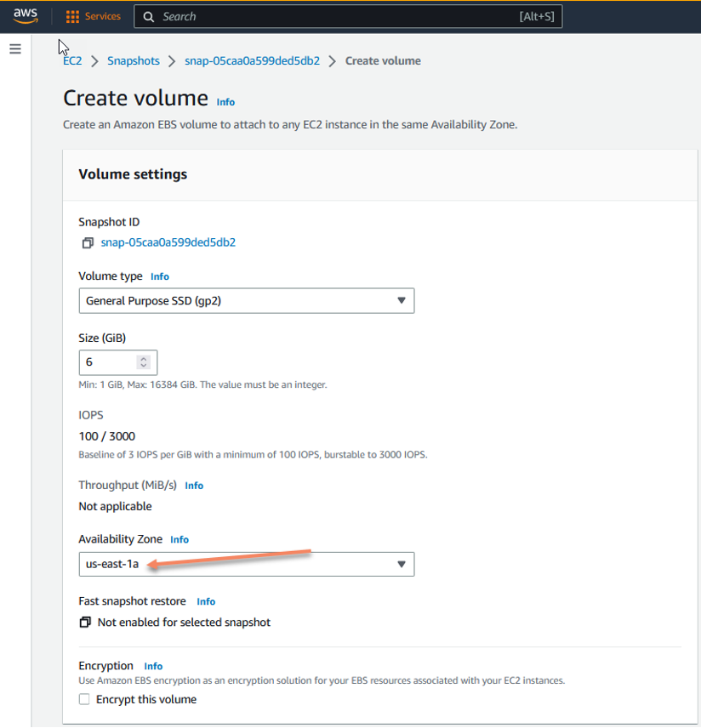Navigate to the EC2 breadcrumb
The width and height of the screenshot is (701, 728).
72,60
